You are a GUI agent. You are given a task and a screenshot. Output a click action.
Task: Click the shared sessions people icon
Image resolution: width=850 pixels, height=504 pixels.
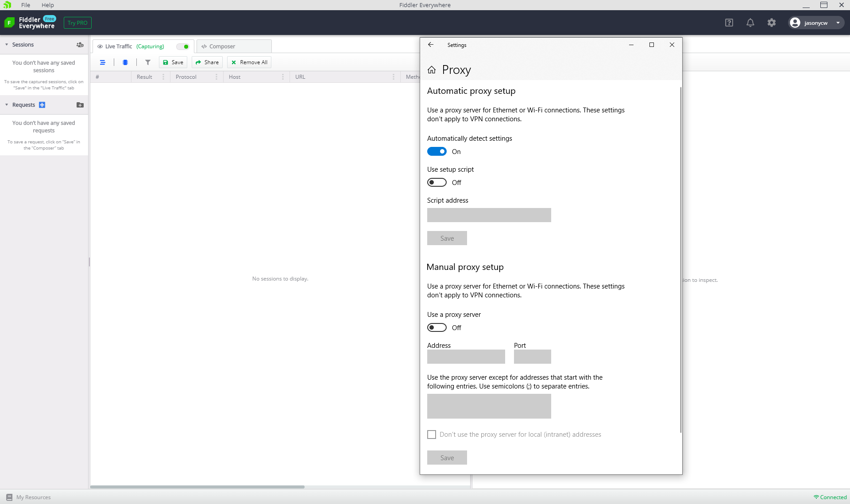click(x=80, y=45)
